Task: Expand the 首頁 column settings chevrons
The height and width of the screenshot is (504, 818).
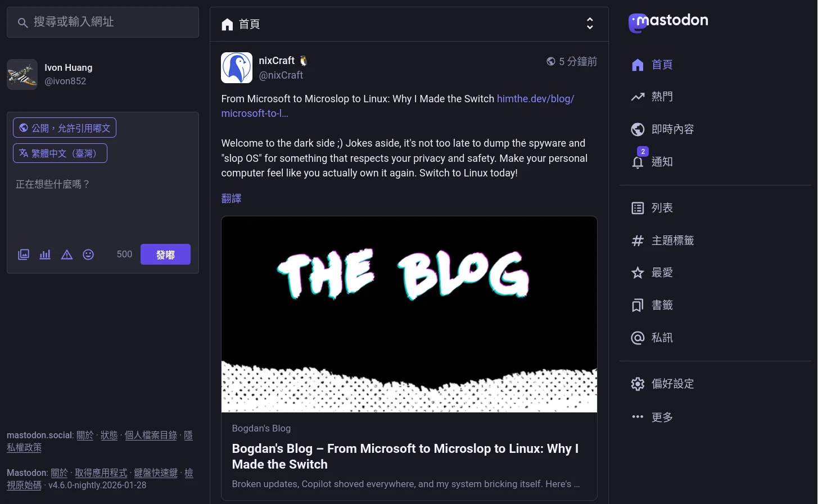Action: (x=590, y=24)
